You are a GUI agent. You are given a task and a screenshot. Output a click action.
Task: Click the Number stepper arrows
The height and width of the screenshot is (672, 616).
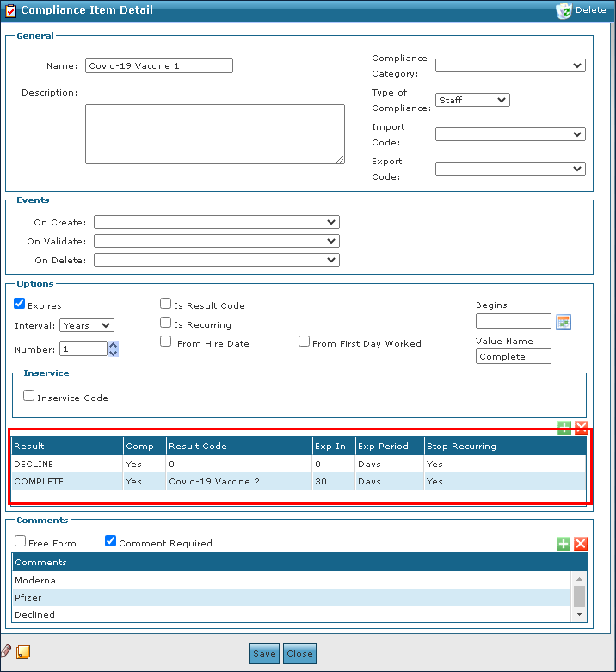coord(114,349)
